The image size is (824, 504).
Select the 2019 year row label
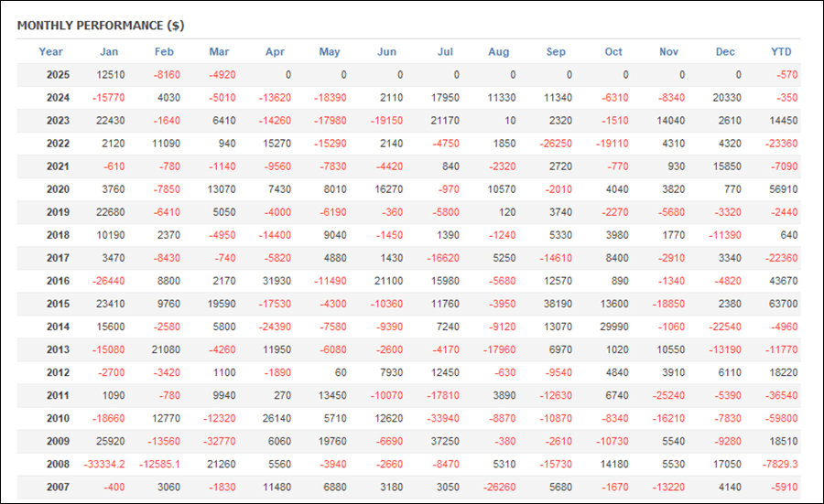point(58,212)
